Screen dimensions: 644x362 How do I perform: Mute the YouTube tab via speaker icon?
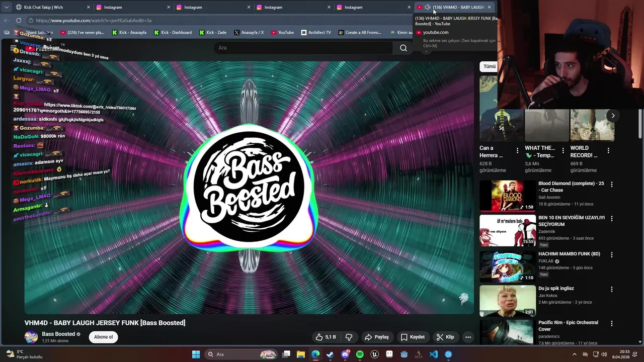pyautogui.click(x=427, y=7)
